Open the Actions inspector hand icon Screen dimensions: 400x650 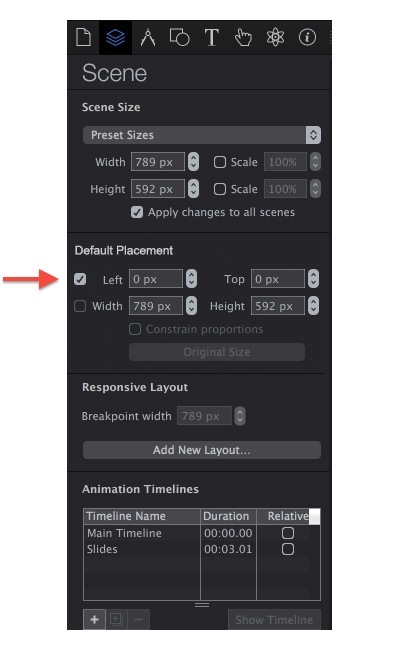click(x=243, y=38)
